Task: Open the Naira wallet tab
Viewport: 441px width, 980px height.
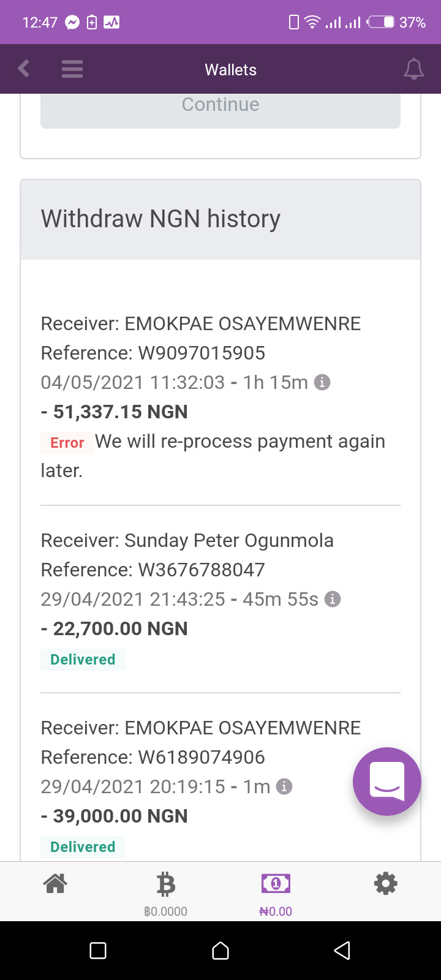Action: pyautogui.click(x=276, y=894)
